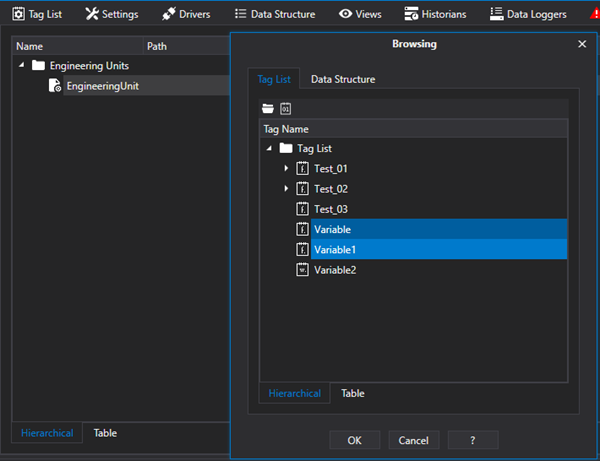The width and height of the screenshot is (600, 461).
Task: Collapse the Engineering Units folder
Action: [22, 66]
